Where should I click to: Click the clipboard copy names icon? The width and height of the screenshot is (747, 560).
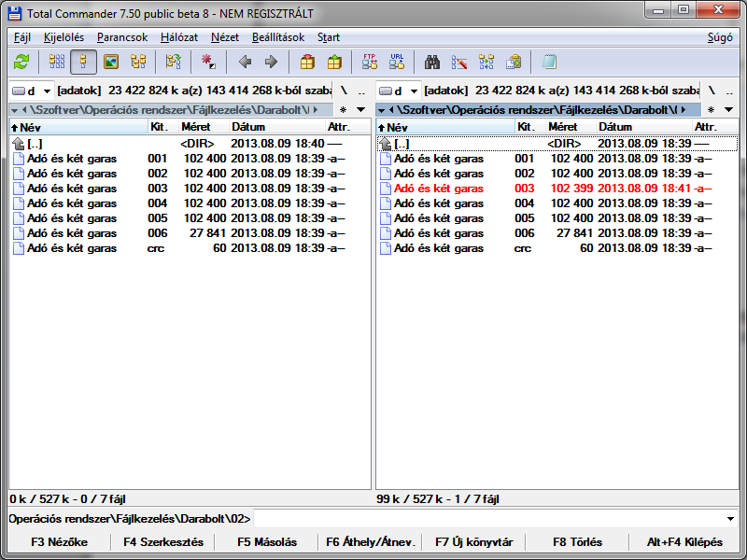(x=514, y=62)
